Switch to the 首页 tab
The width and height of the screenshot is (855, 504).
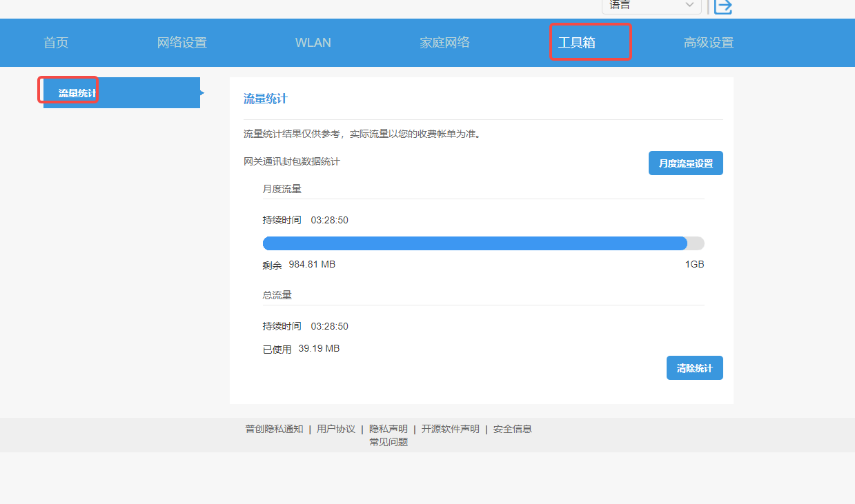55,42
